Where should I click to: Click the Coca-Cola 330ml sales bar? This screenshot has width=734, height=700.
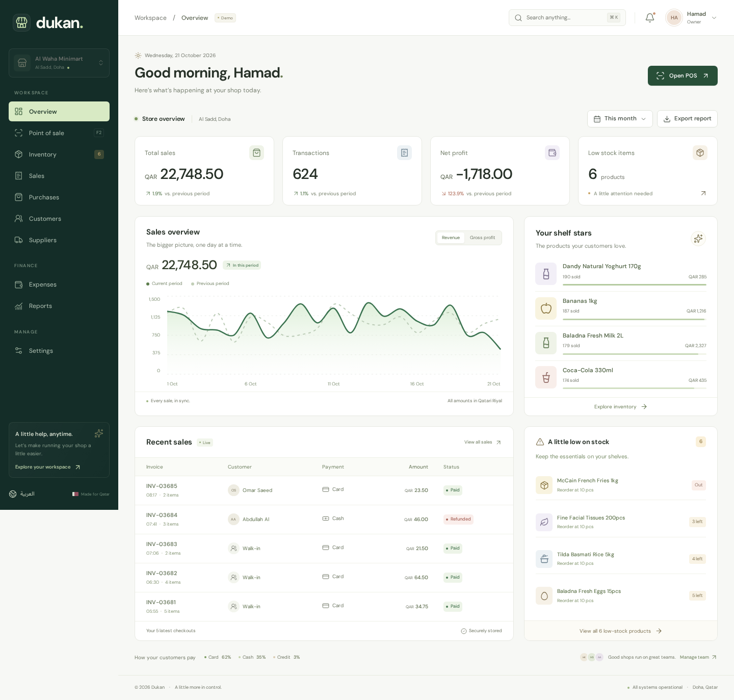pos(635,388)
